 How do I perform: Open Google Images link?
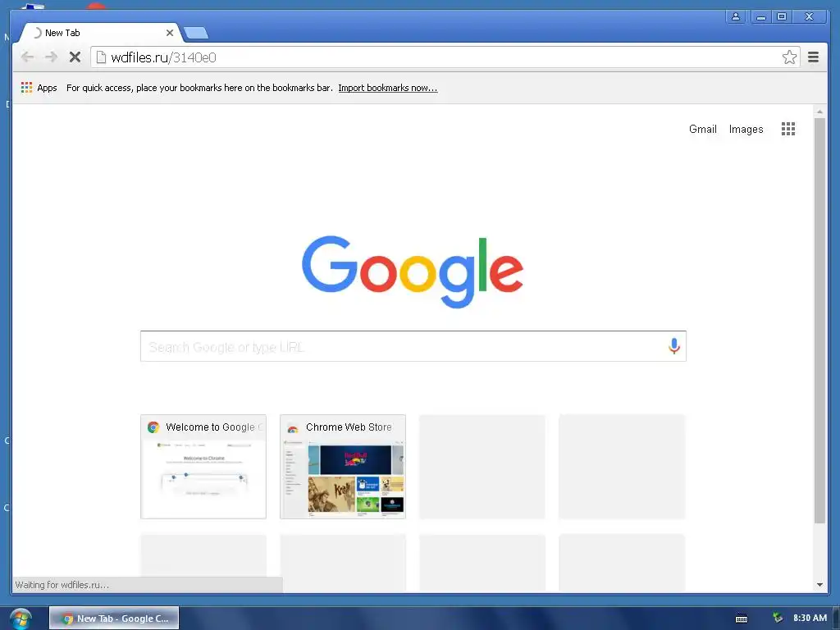pyautogui.click(x=746, y=129)
